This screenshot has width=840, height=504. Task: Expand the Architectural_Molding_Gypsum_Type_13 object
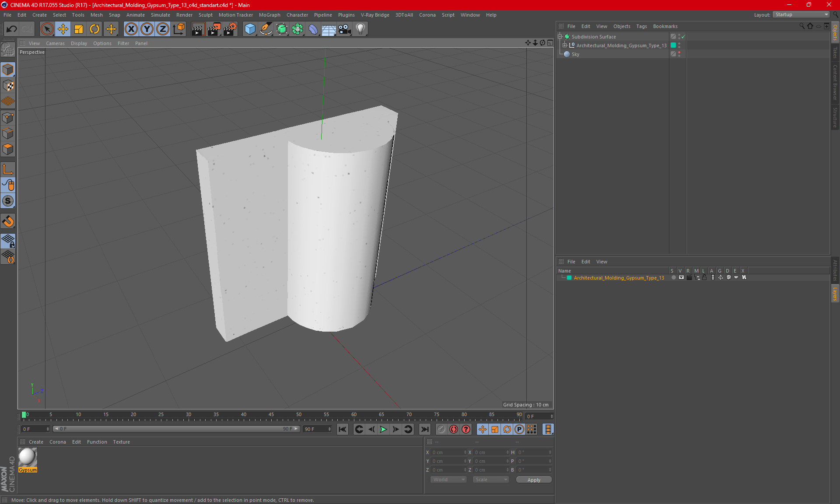point(564,45)
